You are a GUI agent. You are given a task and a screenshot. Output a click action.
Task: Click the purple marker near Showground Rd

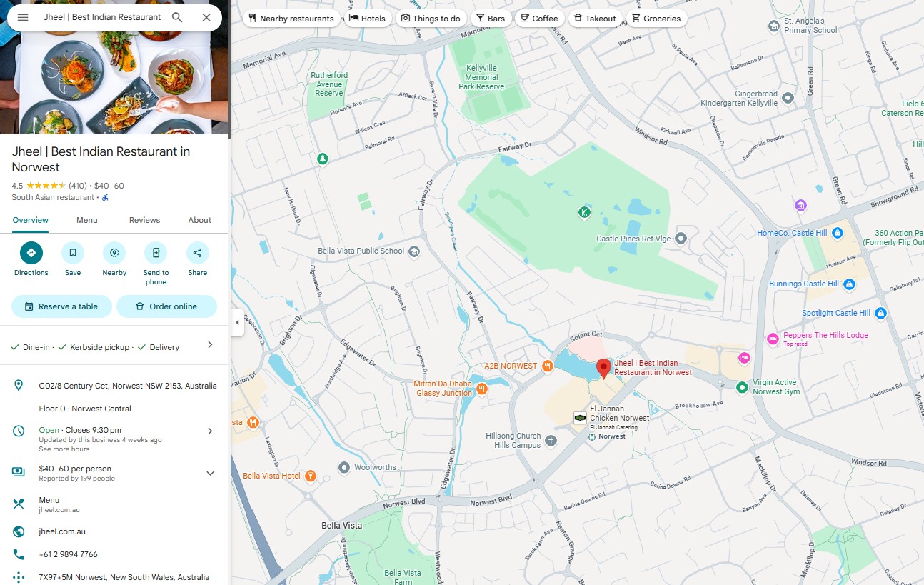point(800,206)
